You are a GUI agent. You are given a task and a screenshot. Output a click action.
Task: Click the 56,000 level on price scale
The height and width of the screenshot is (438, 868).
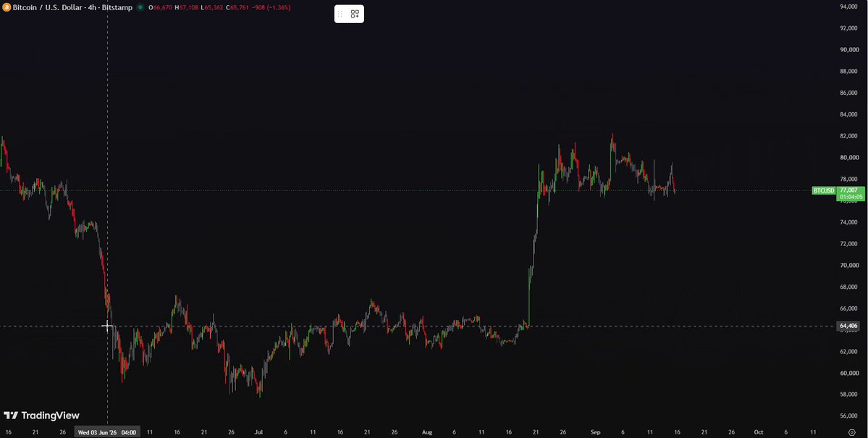848,416
